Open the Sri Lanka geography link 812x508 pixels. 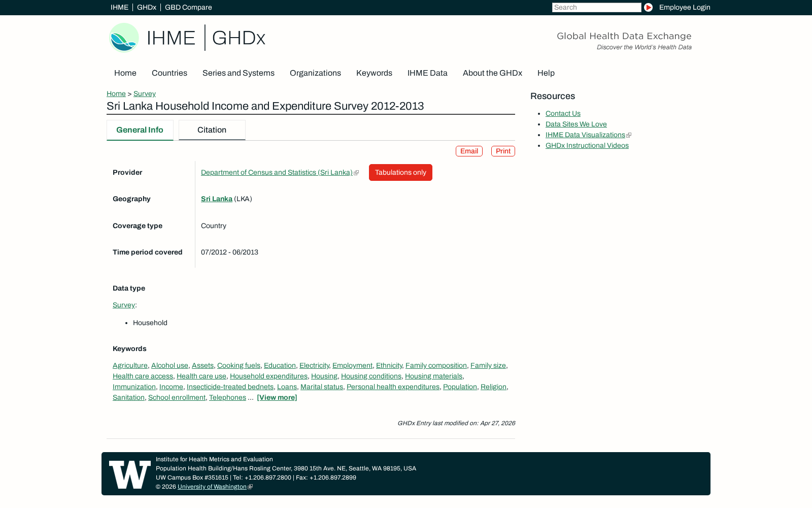217,199
